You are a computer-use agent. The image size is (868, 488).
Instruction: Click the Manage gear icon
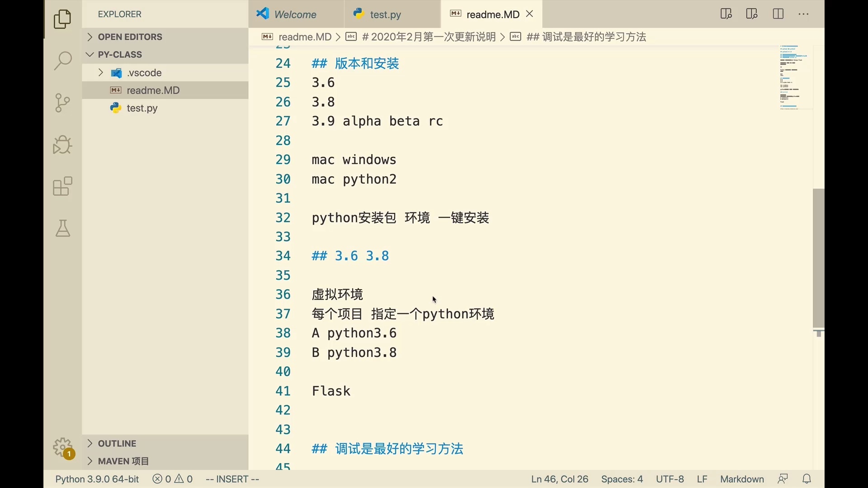63,448
